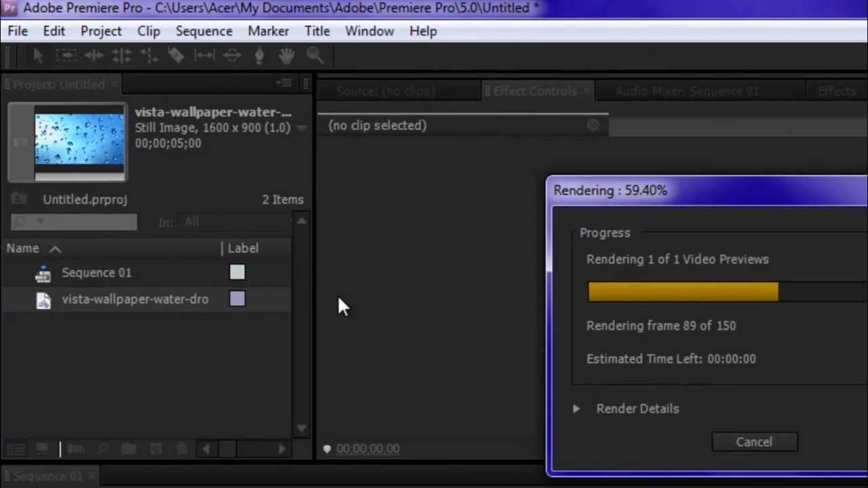Select the Razor tool

click(x=176, y=56)
